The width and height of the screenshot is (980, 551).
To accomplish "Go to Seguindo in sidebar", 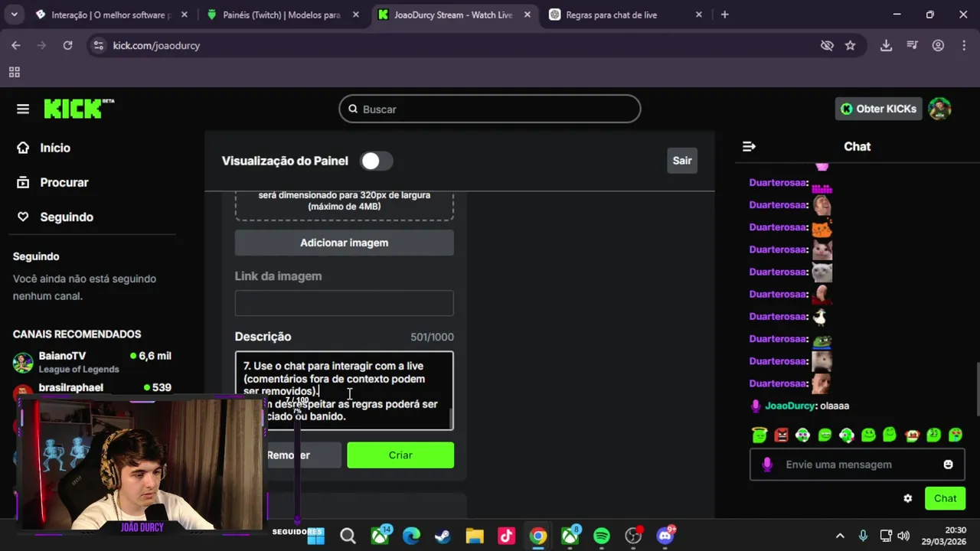I will coord(67,217).
